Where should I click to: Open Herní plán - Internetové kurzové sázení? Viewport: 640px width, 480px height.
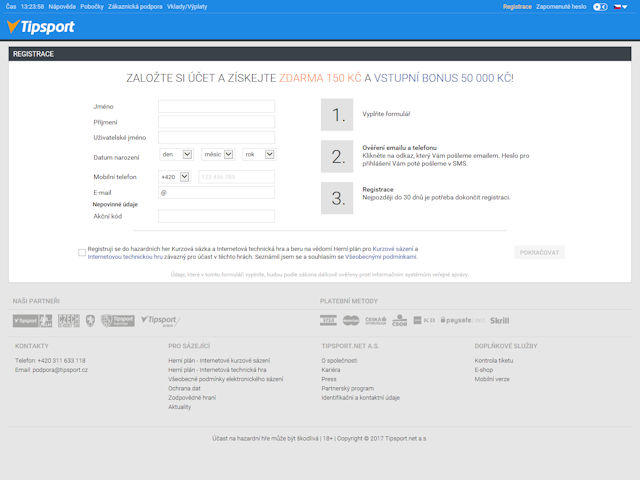219,360
